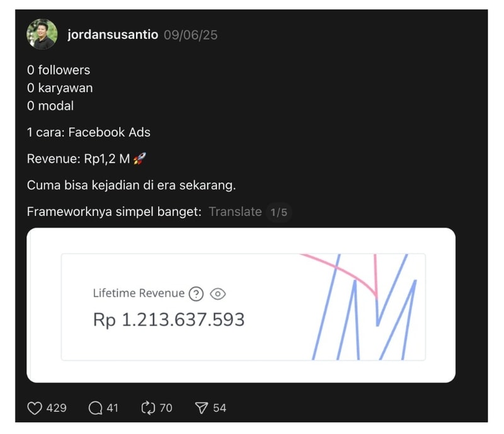This screenshot has height=434, width=504.
Task: Translate the post text
Action: click(x=235, y=212)
